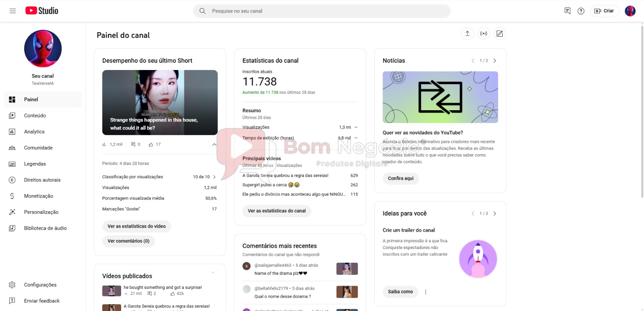Go to previous Notícias card

point(473,61)
